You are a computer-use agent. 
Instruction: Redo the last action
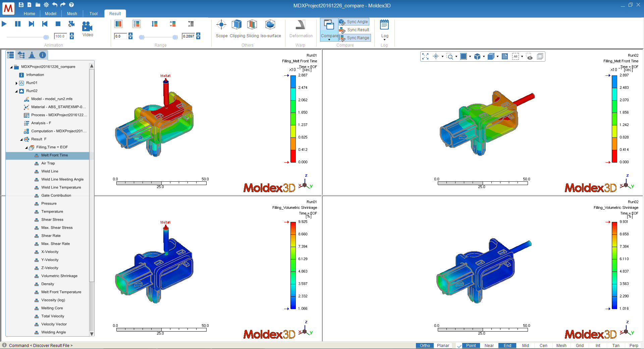(x=63, y=5)
